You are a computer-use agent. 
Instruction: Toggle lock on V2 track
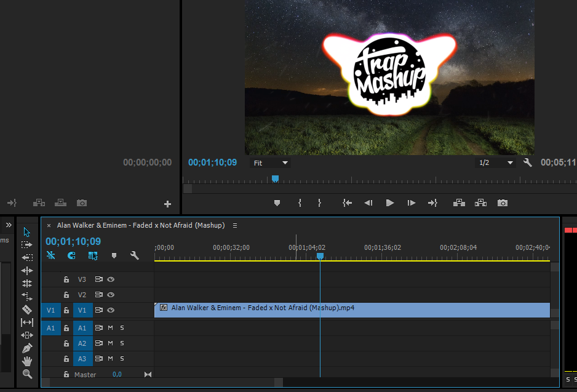(x=66, y=295)
